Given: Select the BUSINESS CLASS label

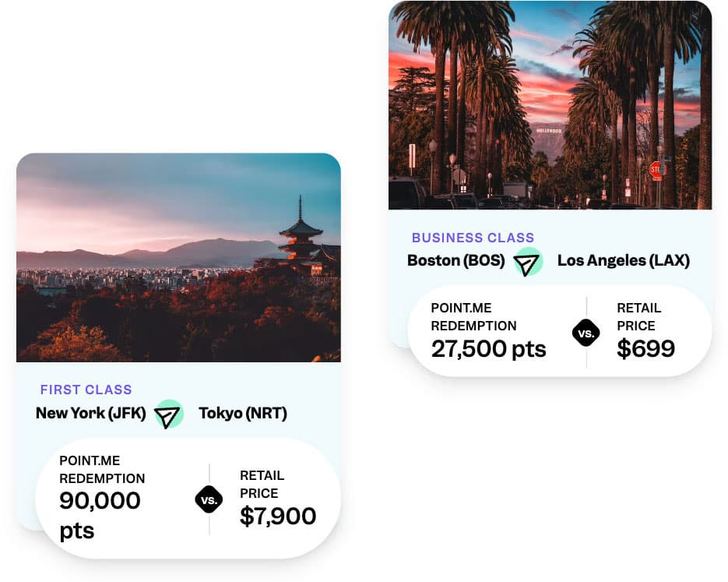Looking at the screenshot, I should click(x=473, y=238).
